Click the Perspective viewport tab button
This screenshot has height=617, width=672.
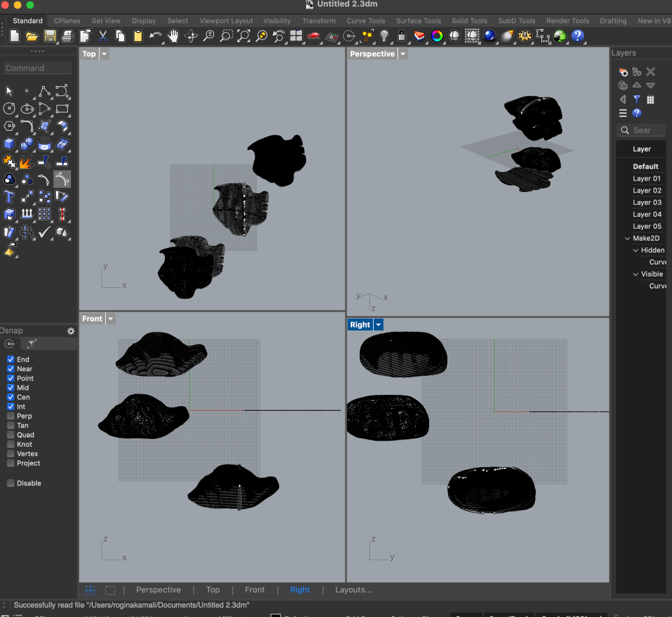(158, 590)
